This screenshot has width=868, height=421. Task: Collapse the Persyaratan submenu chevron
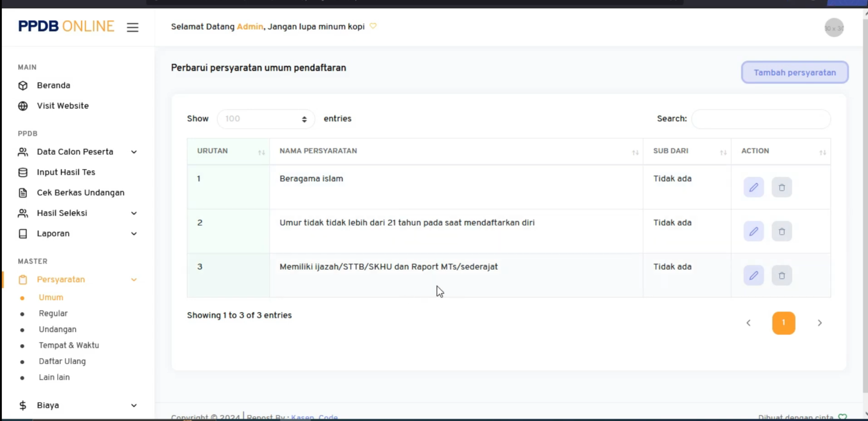[x=134, y=279]
